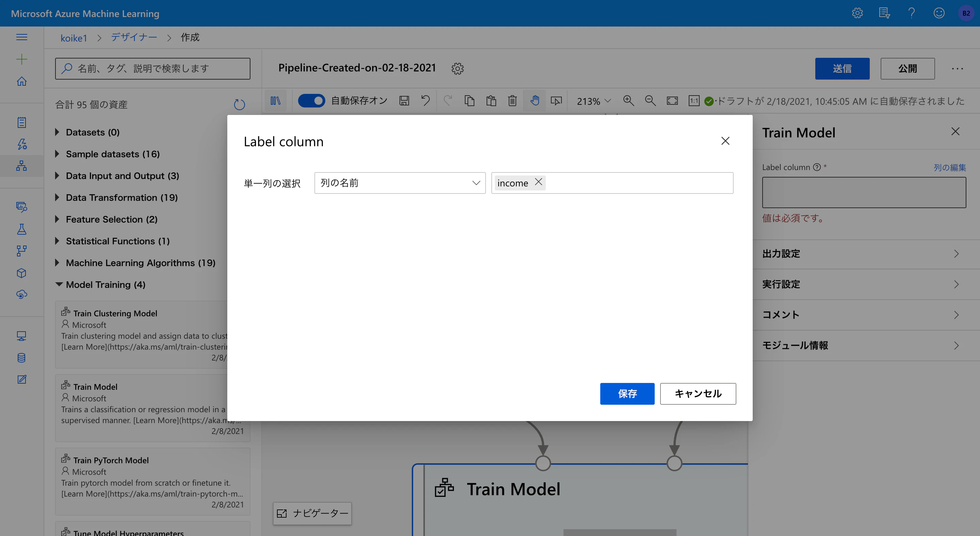The width and height of the screenshot is (980, 536).
Task: Click the select pointer tool icon
Action: coord(556,101)
